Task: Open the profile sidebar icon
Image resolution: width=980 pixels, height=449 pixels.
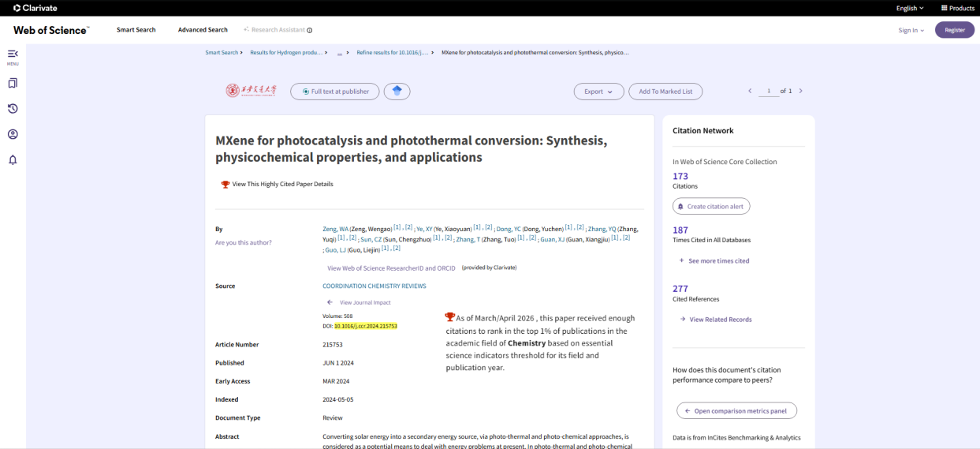Action: (13, 134)
